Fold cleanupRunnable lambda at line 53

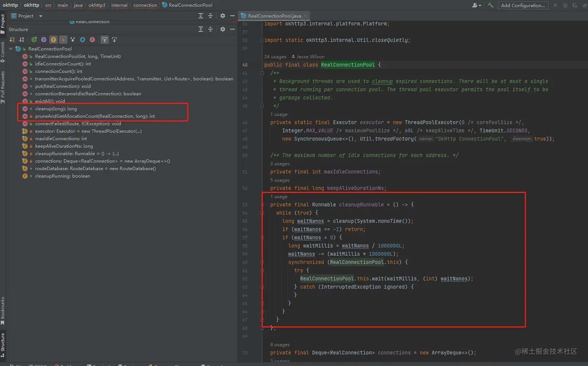pos(262,205)
